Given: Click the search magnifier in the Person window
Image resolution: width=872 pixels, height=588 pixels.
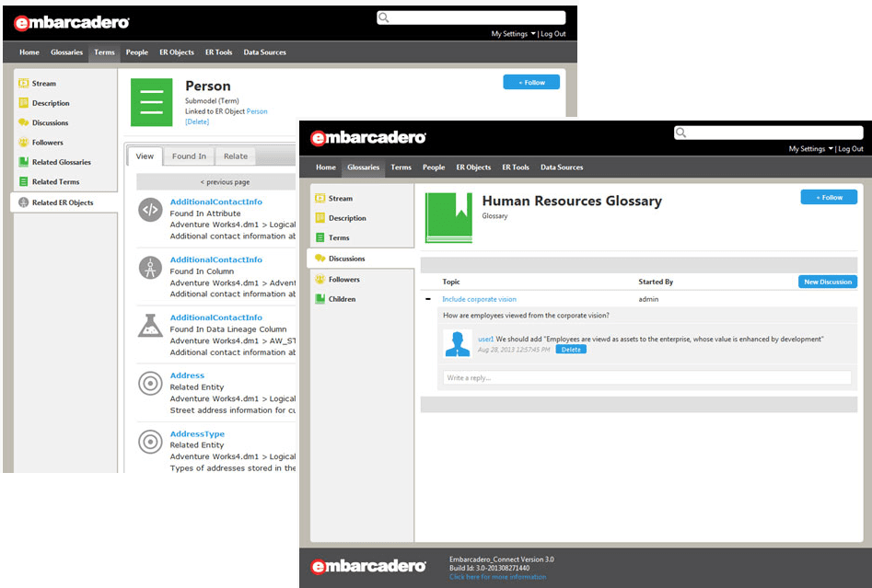Looking at the screenshot, I should point(383,17).
